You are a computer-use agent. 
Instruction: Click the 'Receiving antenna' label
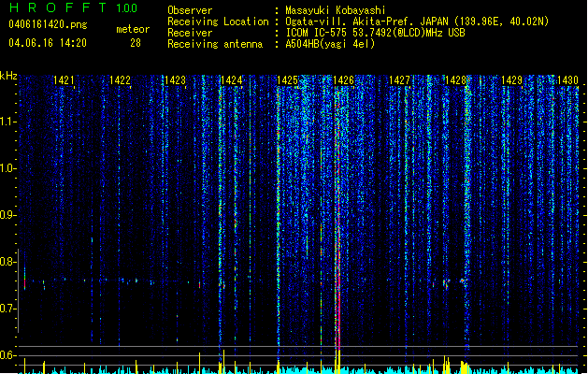[215, 44]
